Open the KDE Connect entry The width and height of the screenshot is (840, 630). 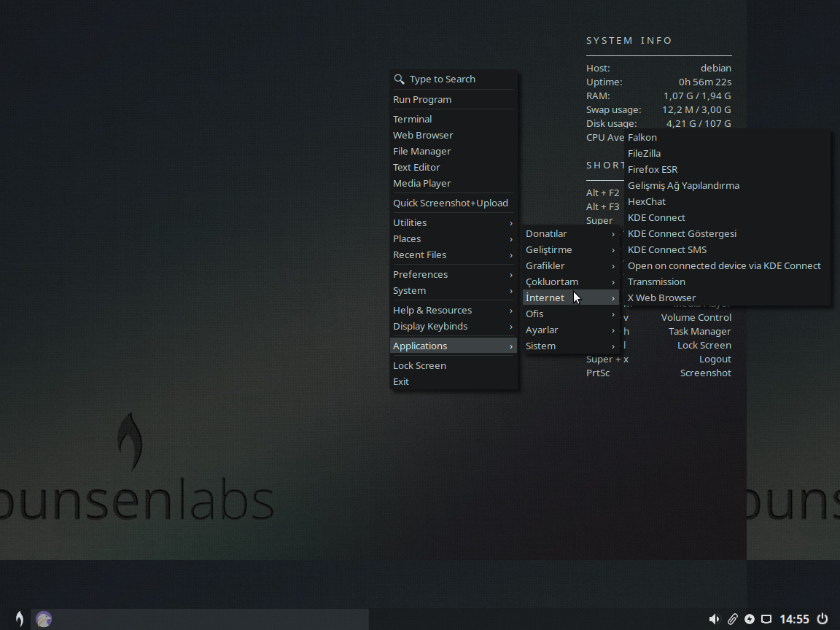(x=727, y=217)
